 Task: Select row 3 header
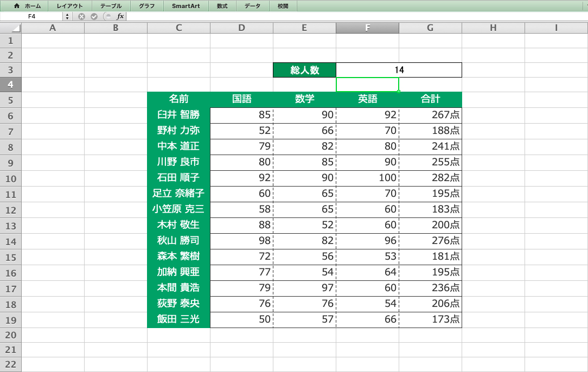(x=10, y=70)
